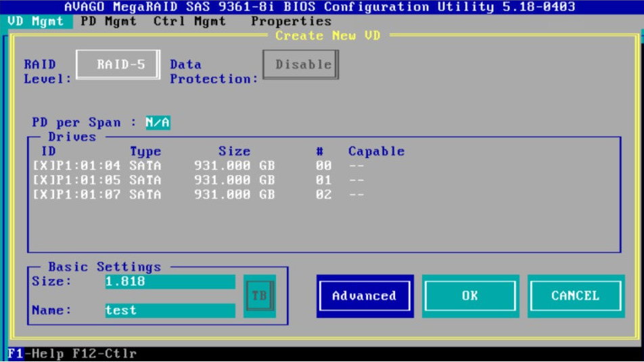Click the Type column header
Viewport: 644px width, 362px height.
click(x=145, y=152)
